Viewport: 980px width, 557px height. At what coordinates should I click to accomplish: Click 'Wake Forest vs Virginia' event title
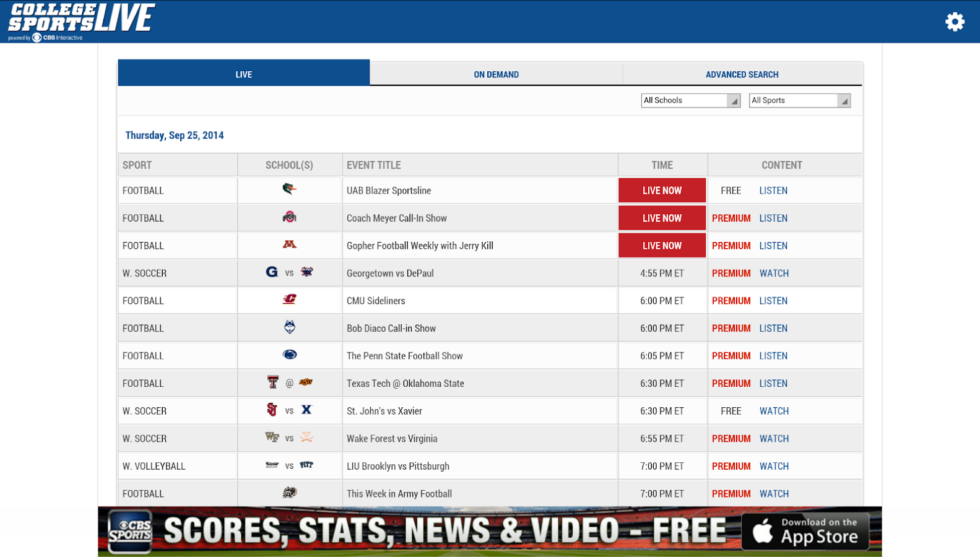(x=392, y=438)
